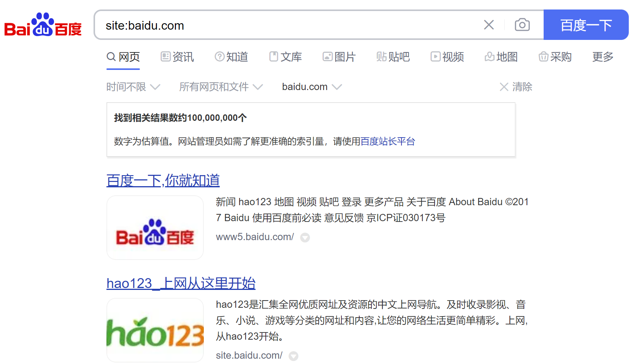This screenshot has width=644, height=364.
Task: Open the www5.baidu.com/ URL link
Action: pos(255,237)
